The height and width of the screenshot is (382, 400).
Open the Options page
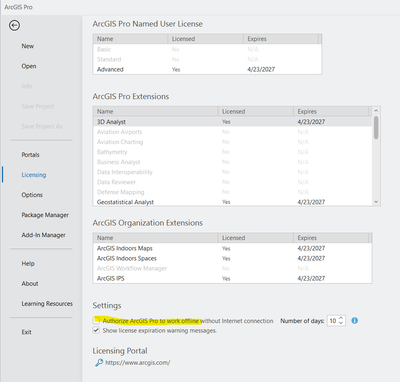click(x=32, y=195)
